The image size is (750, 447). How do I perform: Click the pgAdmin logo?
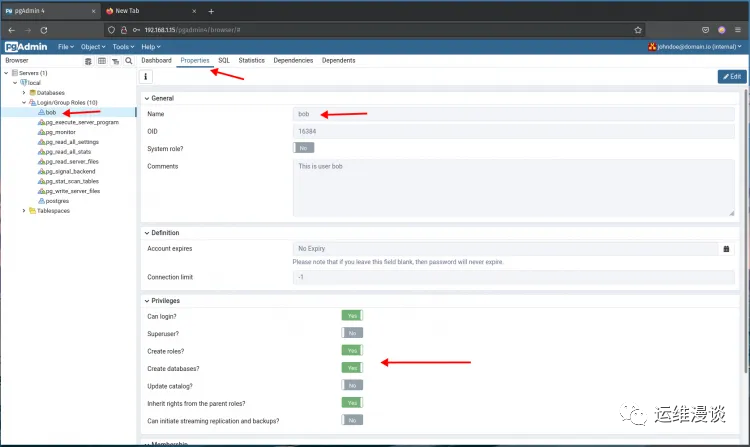pos(26,47)
